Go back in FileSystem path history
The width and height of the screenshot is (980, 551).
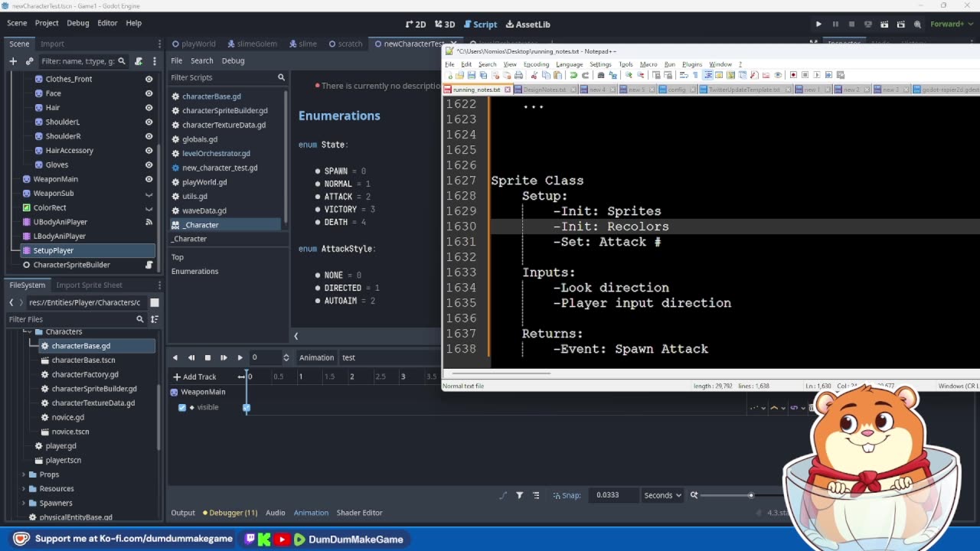(11, 302)
